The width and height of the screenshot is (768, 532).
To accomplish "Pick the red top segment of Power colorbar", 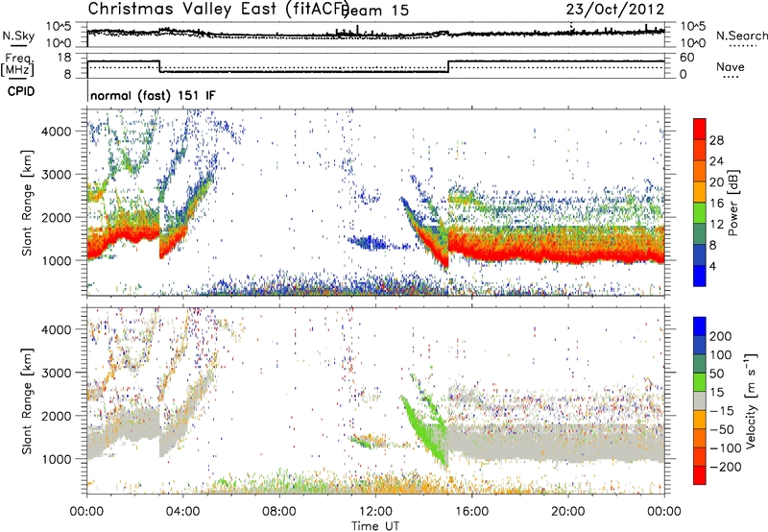I will 700,129.
